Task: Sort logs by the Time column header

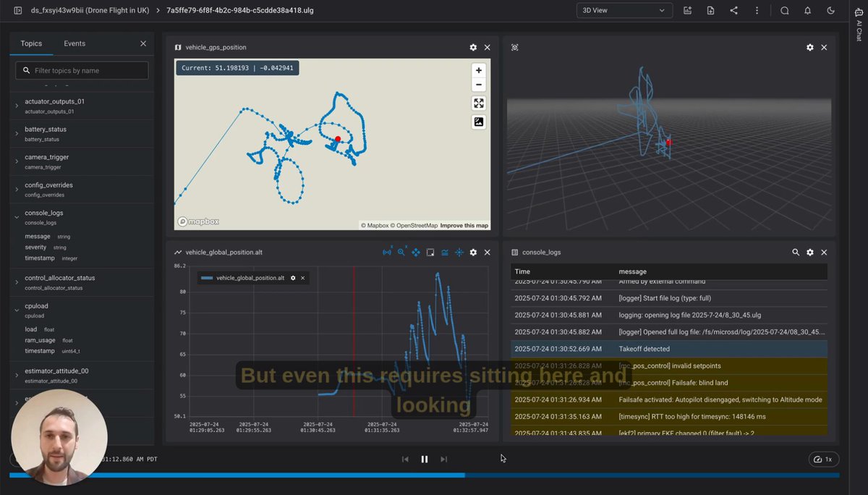Action: click(x=522, y=271)
